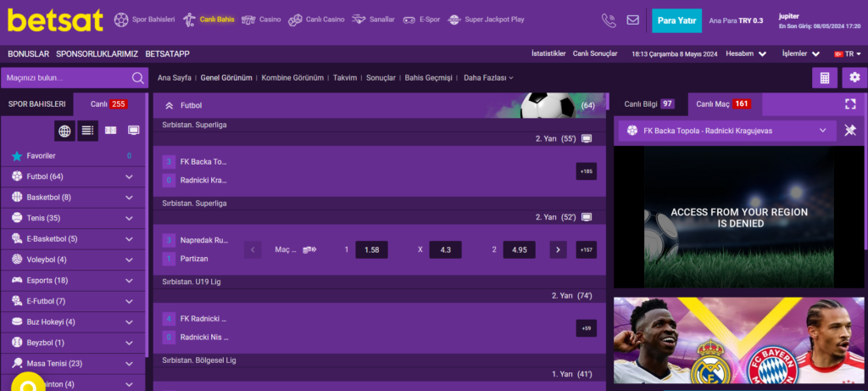Screen dimensions: 868x391
Task: Click the Tenis ball icon
Action: tap(17, 218)
